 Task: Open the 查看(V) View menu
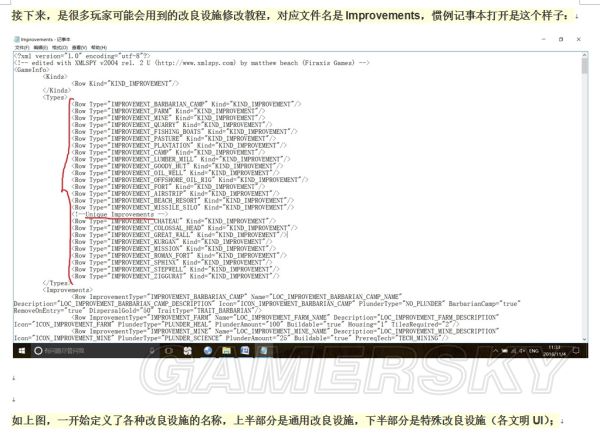pyautogui.click(x=79, y=46)
